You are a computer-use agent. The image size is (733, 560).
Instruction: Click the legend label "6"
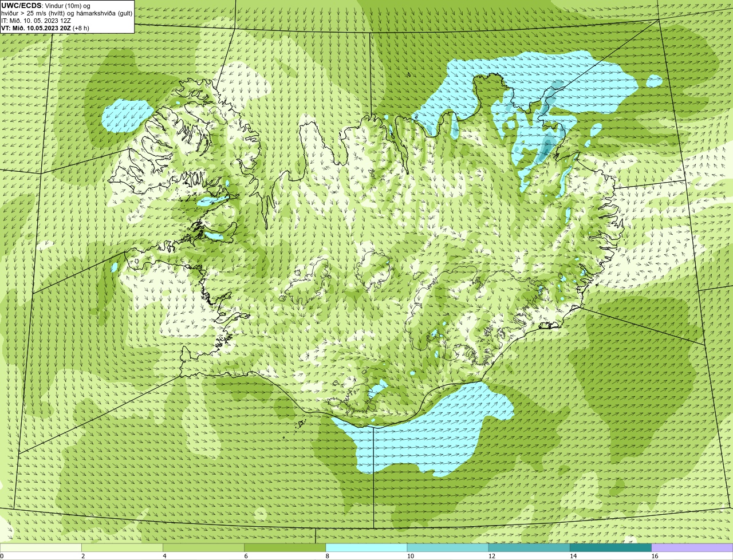(246, 556)
